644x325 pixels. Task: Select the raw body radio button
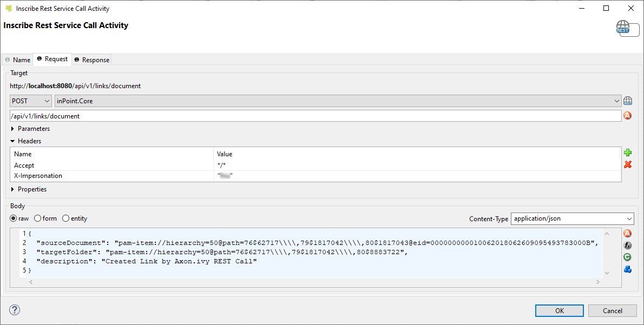point(13,218)
